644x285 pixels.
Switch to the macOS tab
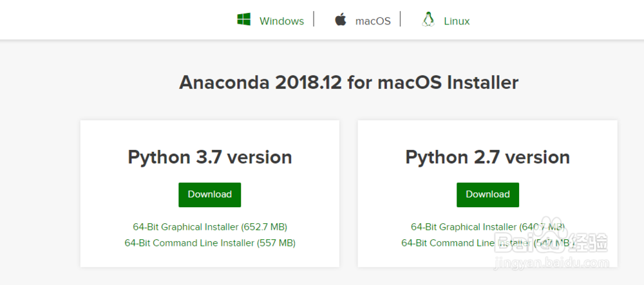373,21
